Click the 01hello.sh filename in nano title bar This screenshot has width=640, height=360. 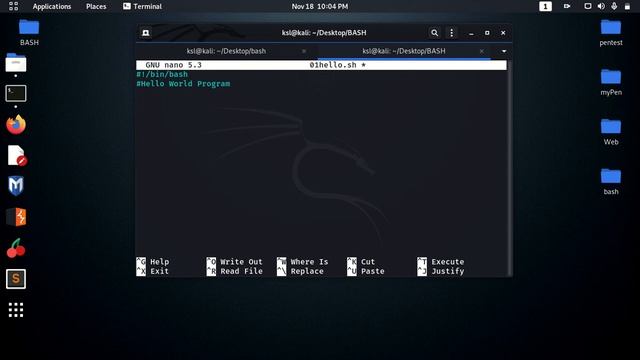click(x=333, y=65)
